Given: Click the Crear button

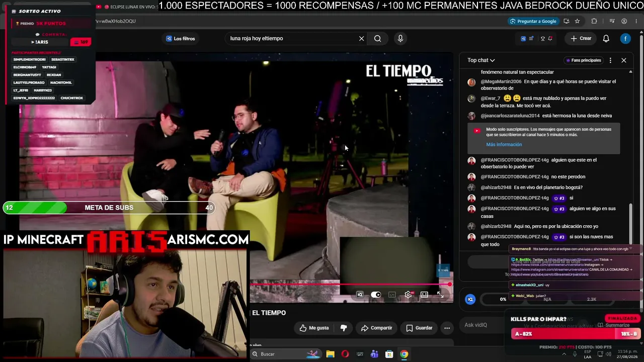Looking at the screenshot, I should pos(581,38).
